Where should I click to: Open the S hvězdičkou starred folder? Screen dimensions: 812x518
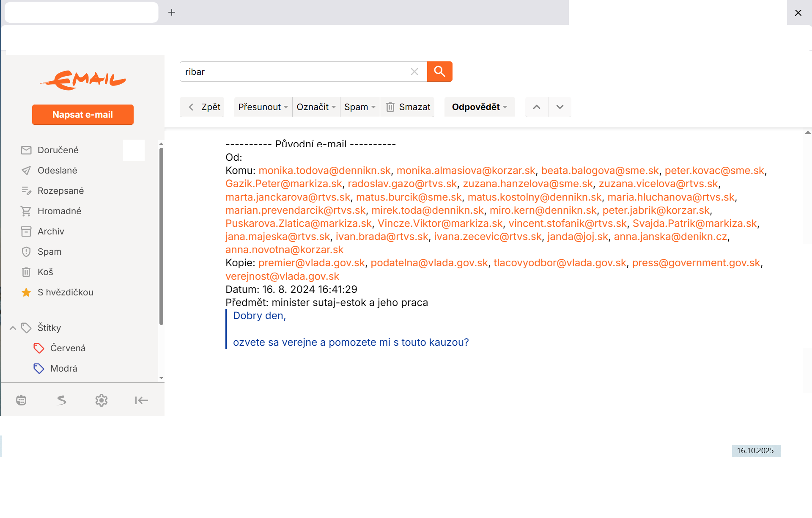pos(65,292)
